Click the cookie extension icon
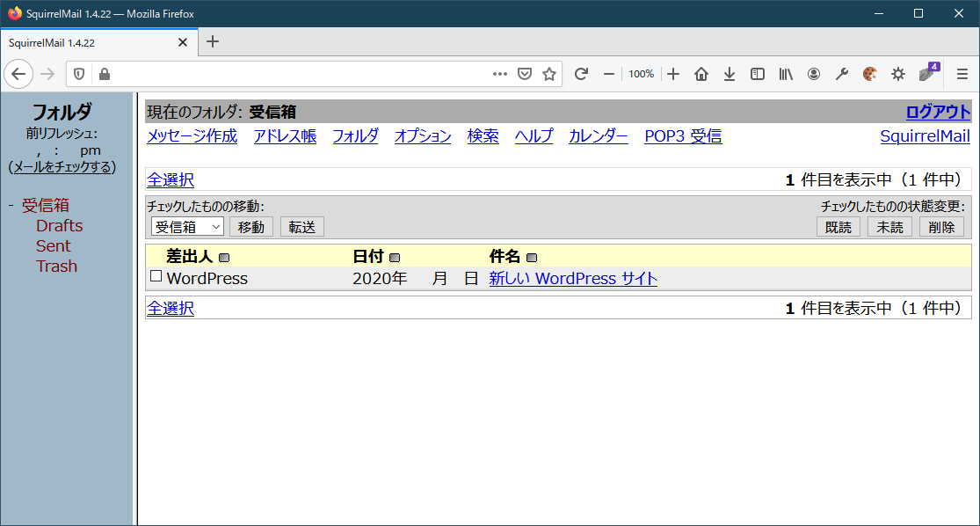This screenshot has height=526, width=980. pos(870,74)
